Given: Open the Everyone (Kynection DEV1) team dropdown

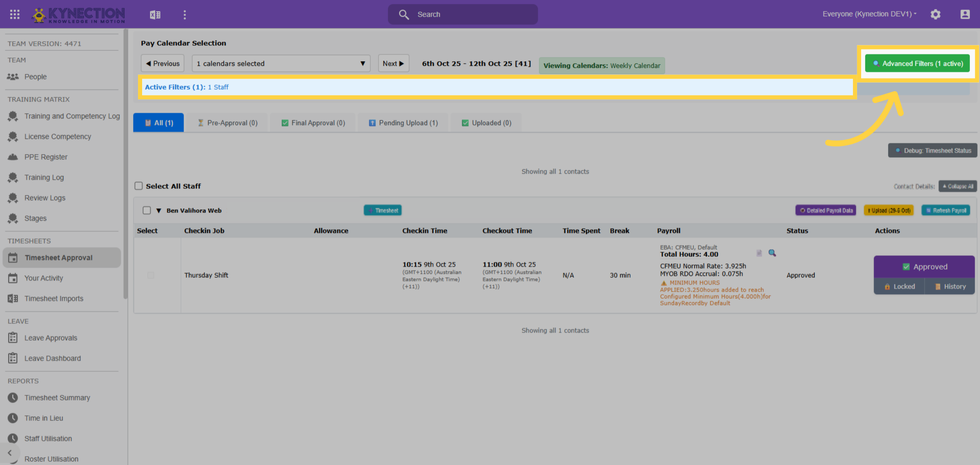Looking at the screenshot, I should pyautogui.click(x=869, y=14).
